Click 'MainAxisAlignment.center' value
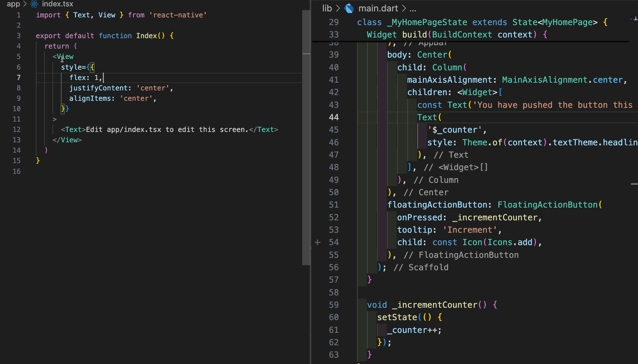 [562, 80]
